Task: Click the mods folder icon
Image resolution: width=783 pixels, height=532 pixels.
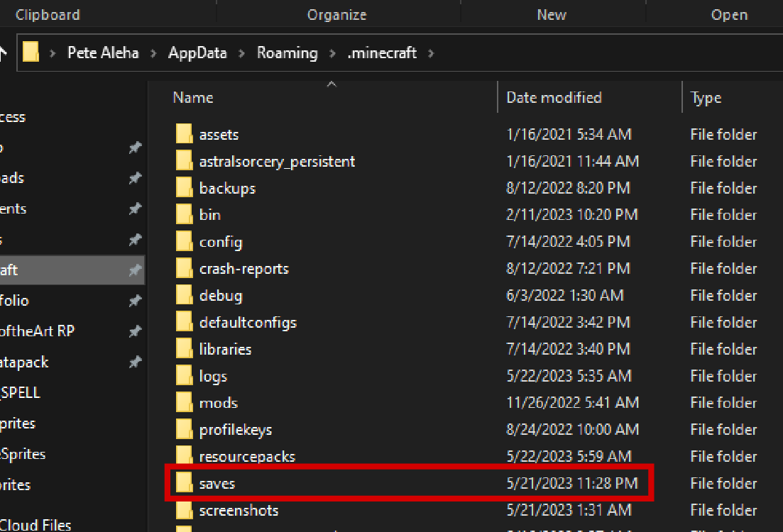Action: pyautogui.click(x=185, y=403)
